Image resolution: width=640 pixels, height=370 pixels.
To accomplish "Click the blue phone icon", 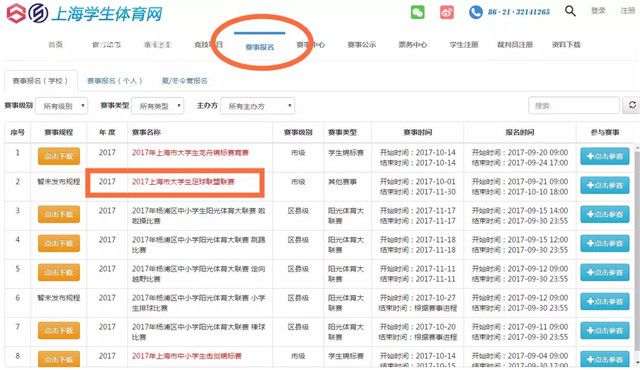I will tap(476, 12).
